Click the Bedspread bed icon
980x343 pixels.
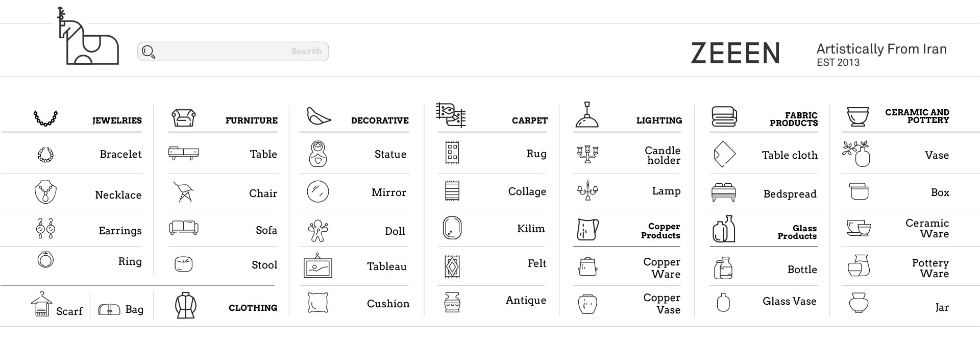pos(723,192)
